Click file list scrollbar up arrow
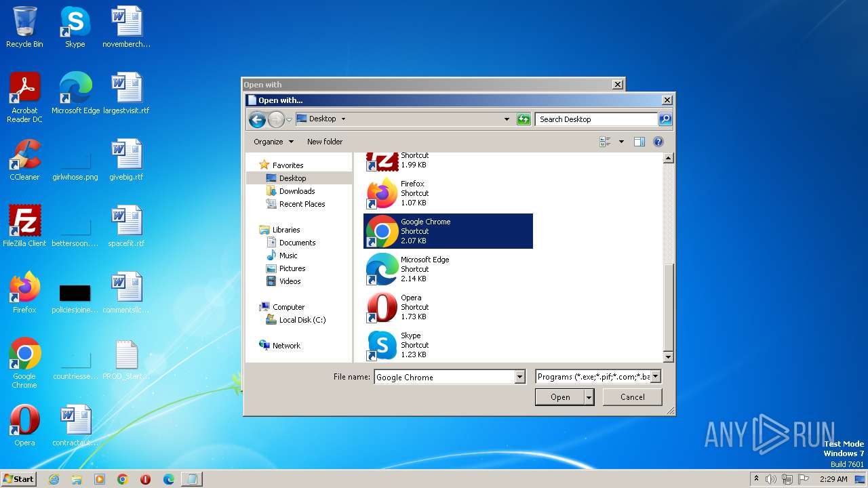The image size is (868, 488). pos(668,158)
